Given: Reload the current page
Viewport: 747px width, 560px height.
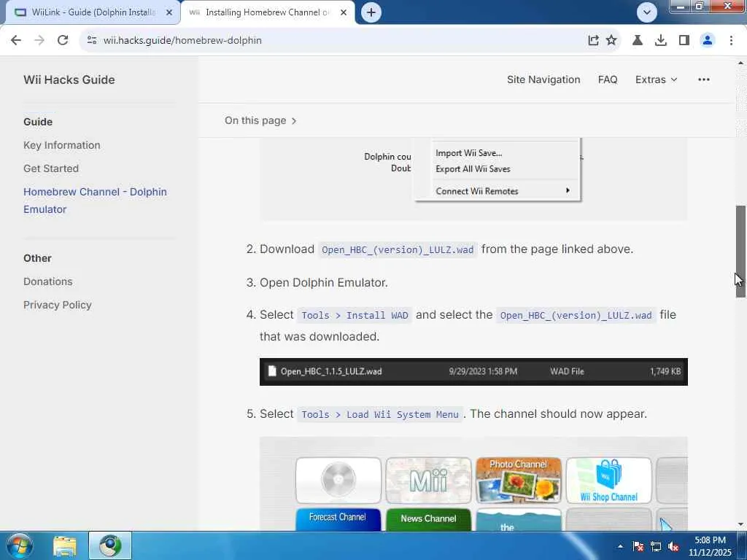Looking at the screenshot, I should point(63,41).
